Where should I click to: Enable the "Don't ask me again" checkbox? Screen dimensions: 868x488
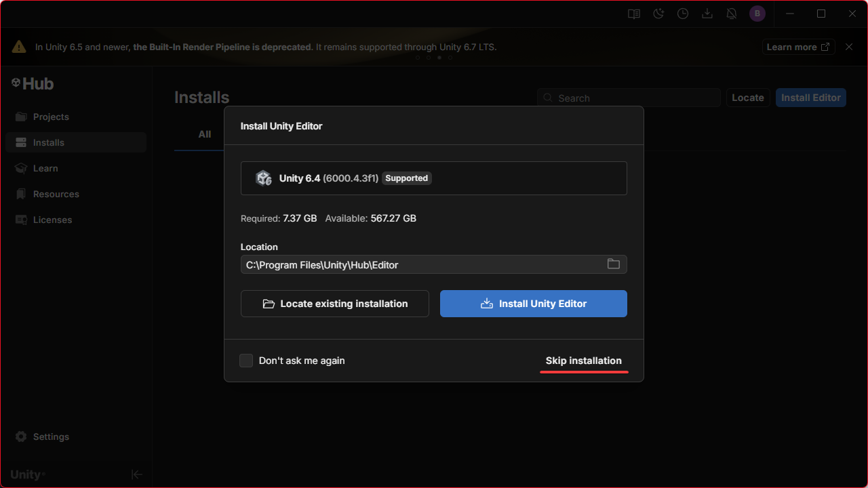[x=246, y=361]
